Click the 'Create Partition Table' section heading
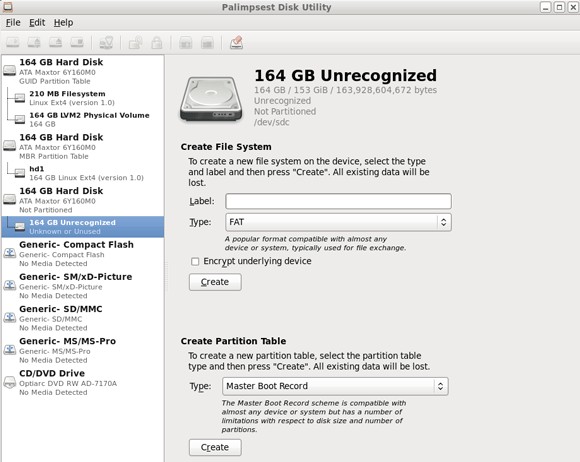580x462 pixels. (x=233, y=341)
